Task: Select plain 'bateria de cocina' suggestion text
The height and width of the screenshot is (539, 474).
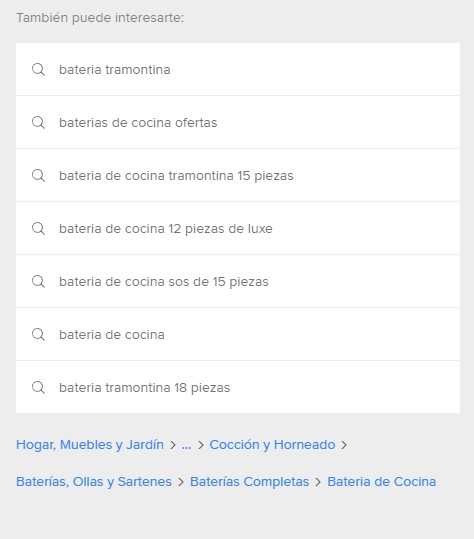Action: [112, 334]
